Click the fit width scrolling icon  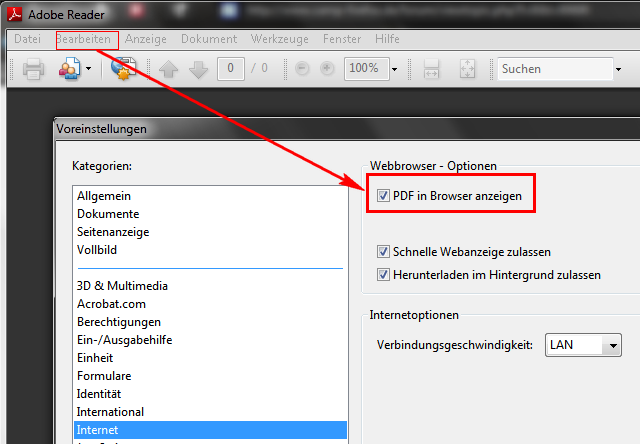tap(431, 69)
